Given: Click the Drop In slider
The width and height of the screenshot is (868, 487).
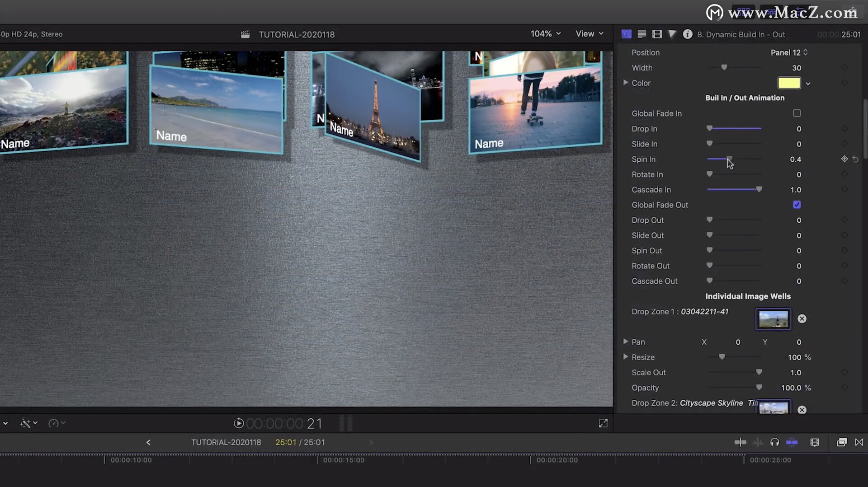Looking at the screenshot, I should 734,129.
